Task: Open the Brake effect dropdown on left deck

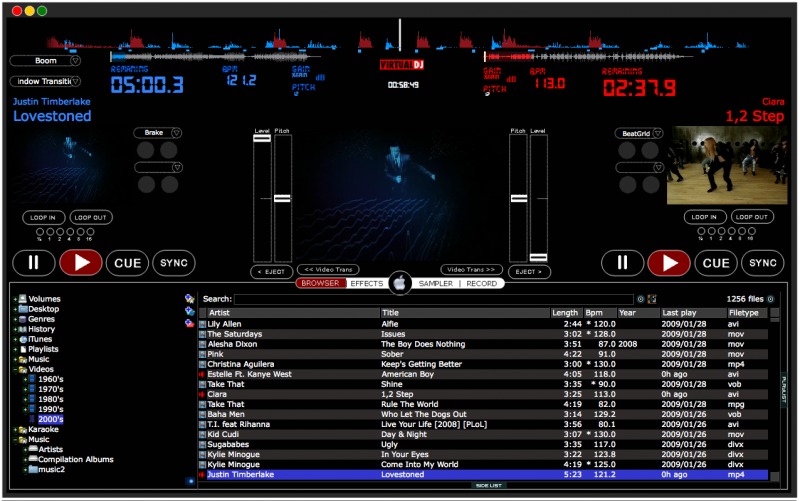Action: (x=177, y=133)
